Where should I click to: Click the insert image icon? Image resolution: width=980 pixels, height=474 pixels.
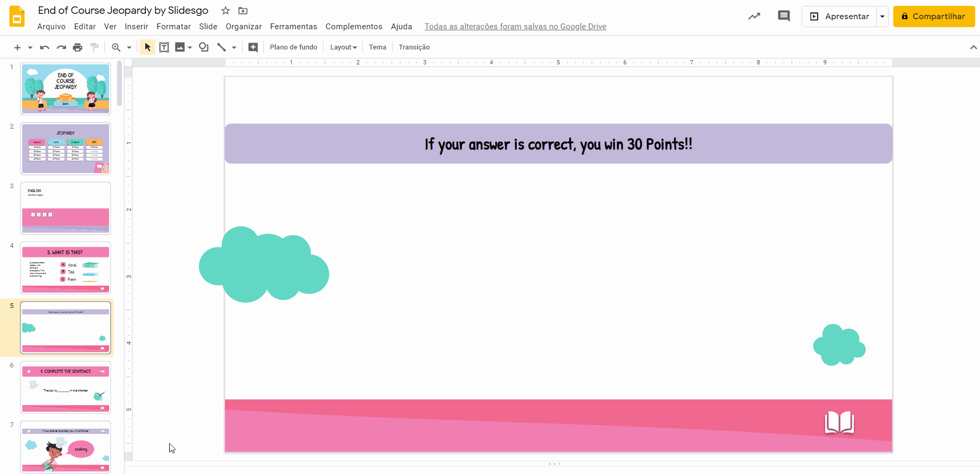pos(180,47)
